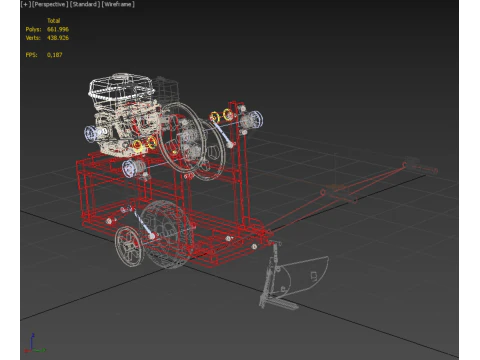
Task: Click the Polys count value 661.996
Action: [x=58, y=29]
